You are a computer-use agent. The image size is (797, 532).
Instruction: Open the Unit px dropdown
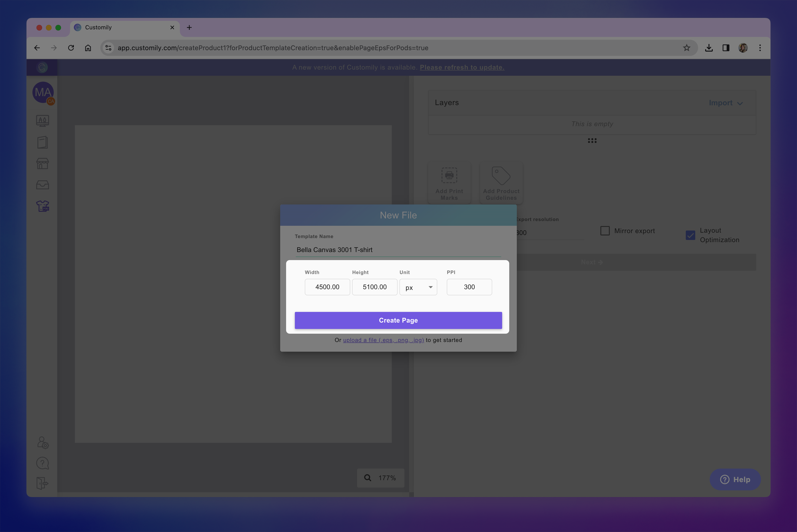click(418, 287)
